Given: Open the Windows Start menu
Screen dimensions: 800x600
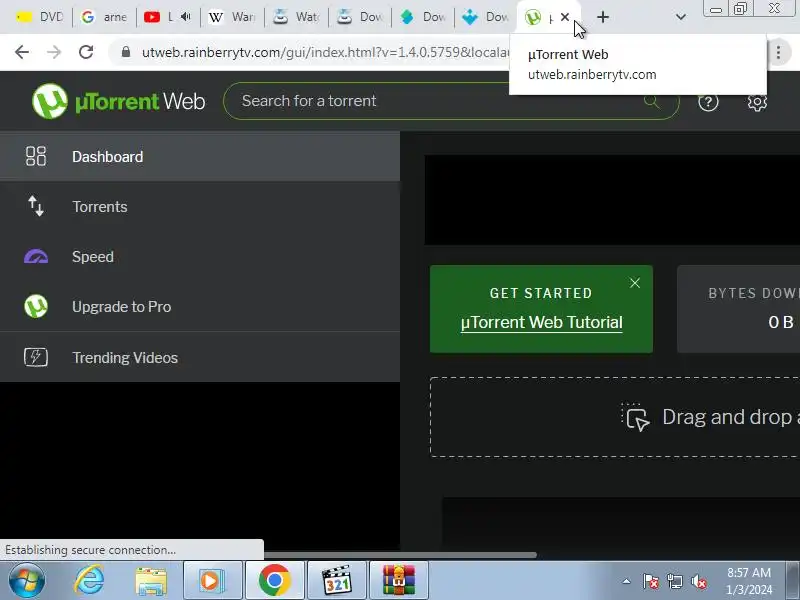Looking at the screenshot, I should (x=26, y=581).
